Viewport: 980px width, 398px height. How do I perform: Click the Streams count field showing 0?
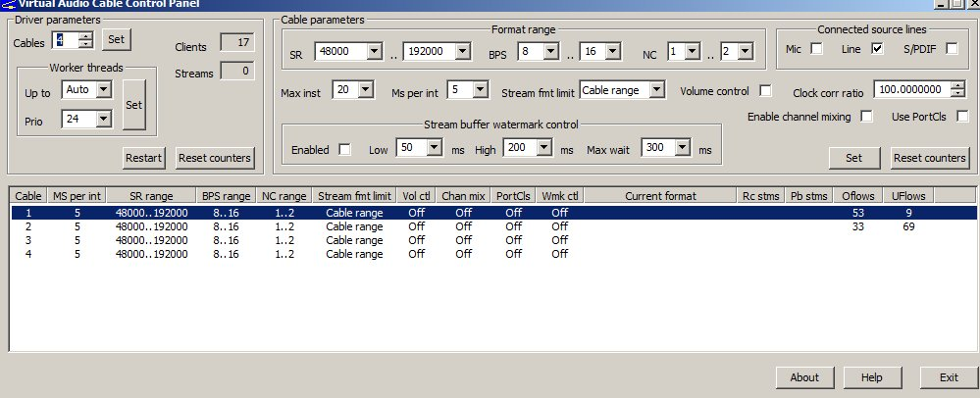pos(236,71)
